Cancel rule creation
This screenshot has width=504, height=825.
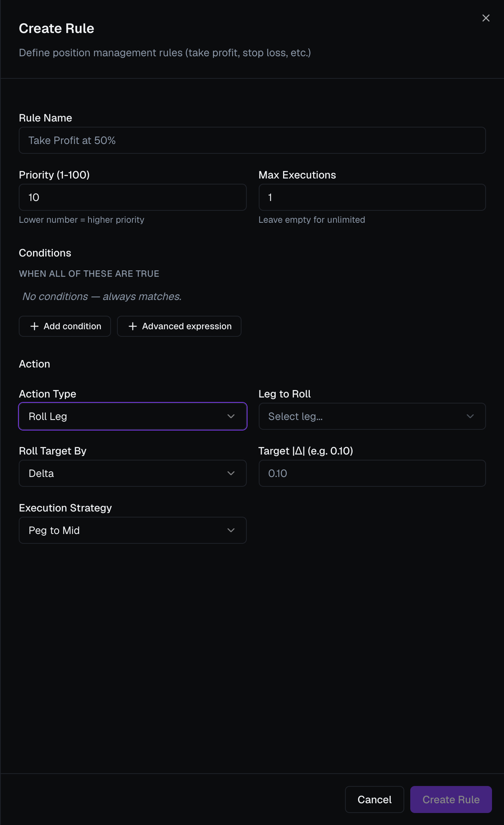374,799
